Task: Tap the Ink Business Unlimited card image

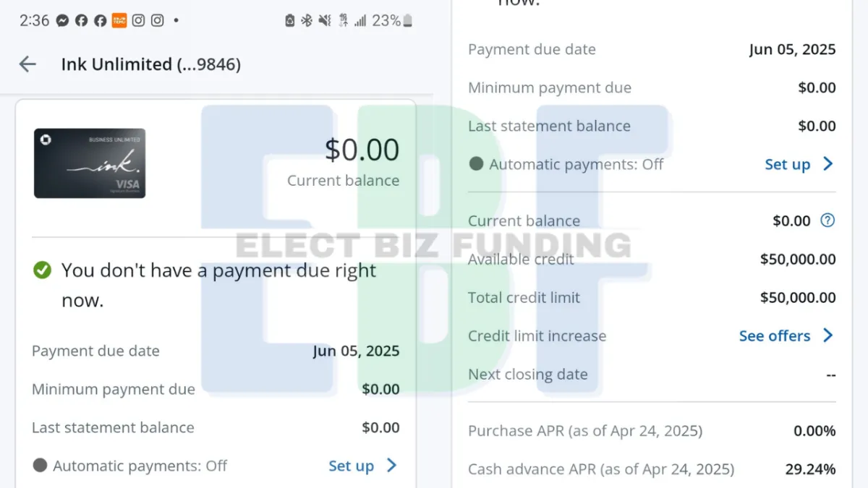Action: coord(90,163)
